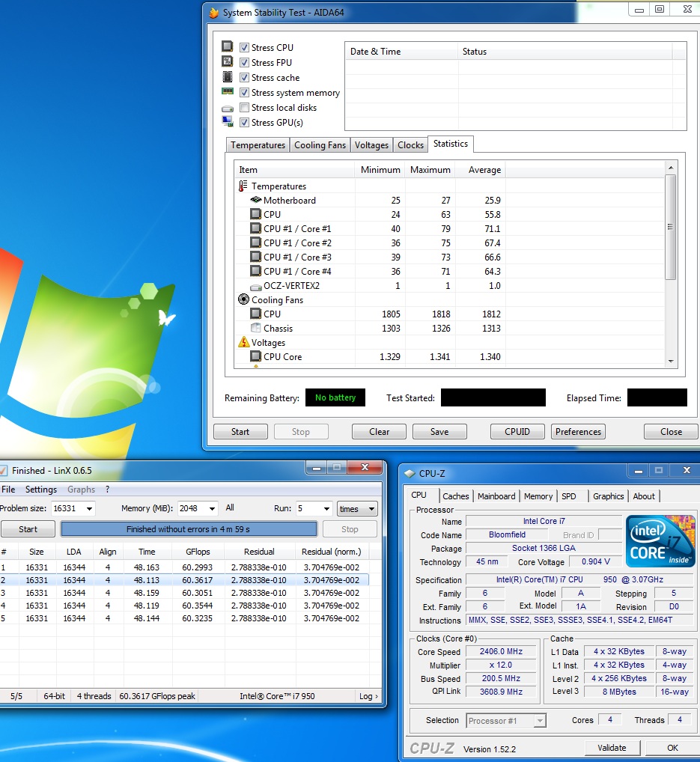The image size is (700, 762).
Task: Click the AIDA64 flame icon in title bar
Action: click(x=214, y=13)
